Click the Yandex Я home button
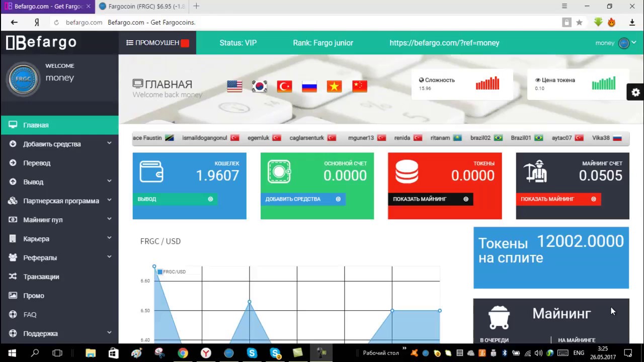This screenshot has height=362, width=644. 37,23
